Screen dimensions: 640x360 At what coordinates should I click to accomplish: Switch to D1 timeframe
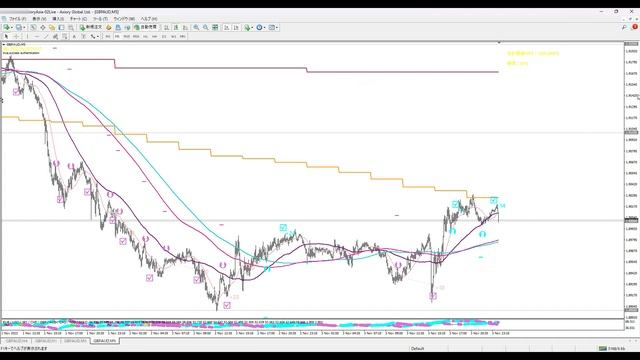[164, 36]
